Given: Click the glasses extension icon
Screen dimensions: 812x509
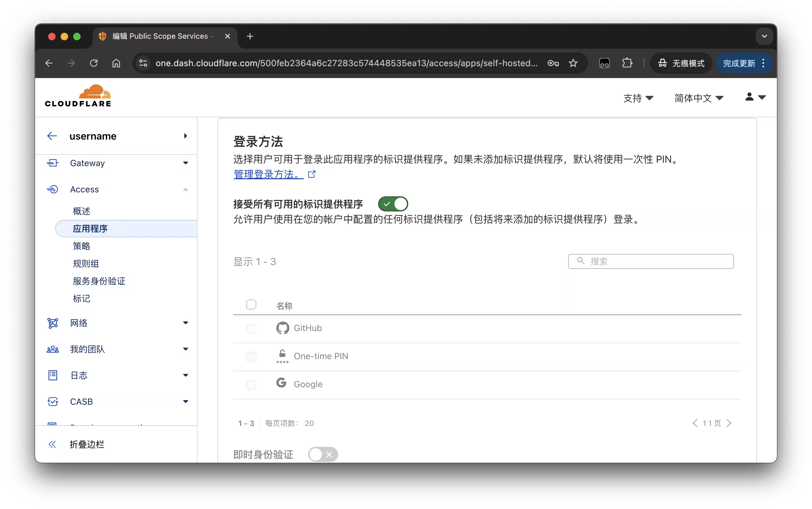Looking at the screenshot, I should point(604,63).
